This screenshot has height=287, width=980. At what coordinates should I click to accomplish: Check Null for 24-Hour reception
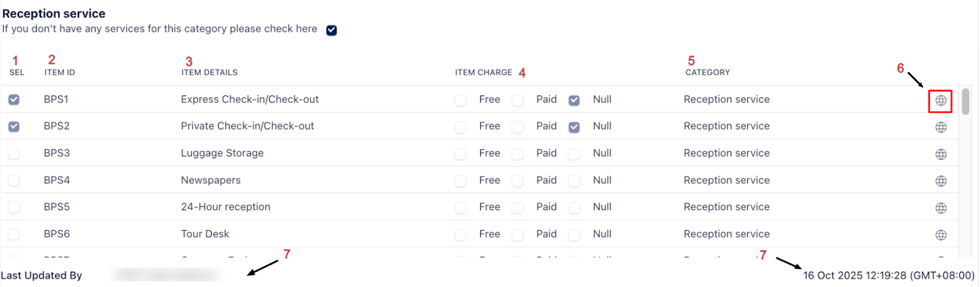click(x=574, y=208)
